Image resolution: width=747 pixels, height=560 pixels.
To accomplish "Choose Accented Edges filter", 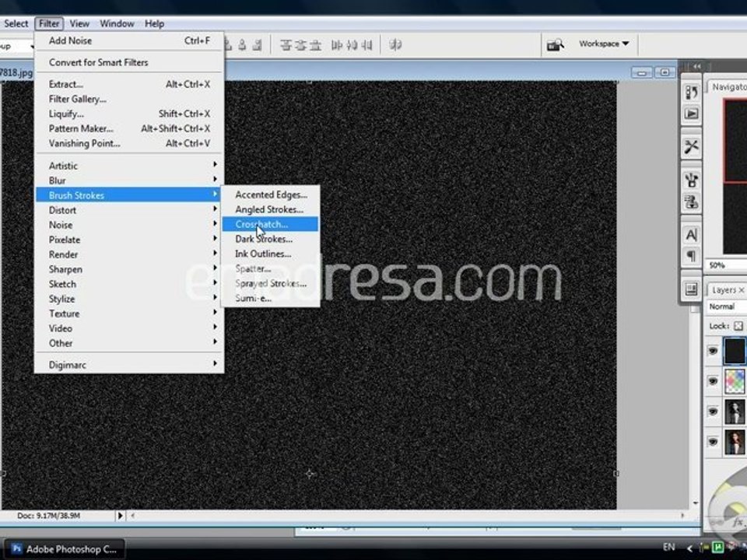I will (270, 194).
